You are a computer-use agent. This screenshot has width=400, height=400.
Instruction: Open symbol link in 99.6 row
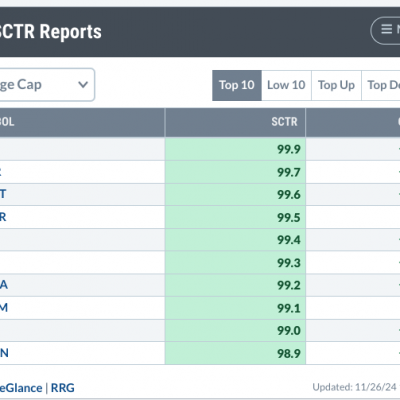point(3,194)
